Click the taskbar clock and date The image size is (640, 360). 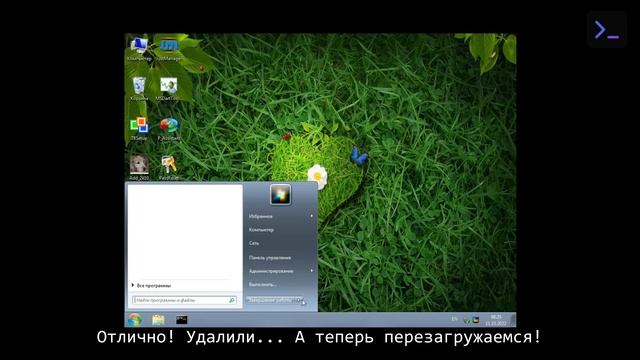pyautogui.click(x=496, y=320)
